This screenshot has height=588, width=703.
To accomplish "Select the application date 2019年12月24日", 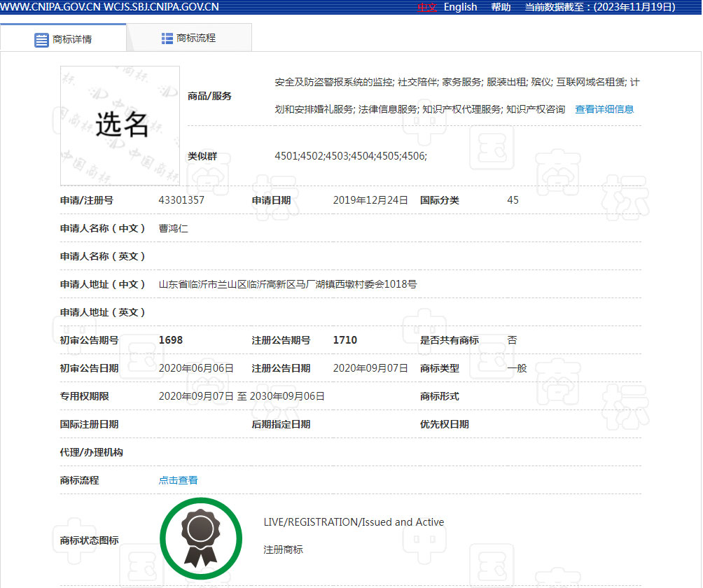I will coord(370,200).
